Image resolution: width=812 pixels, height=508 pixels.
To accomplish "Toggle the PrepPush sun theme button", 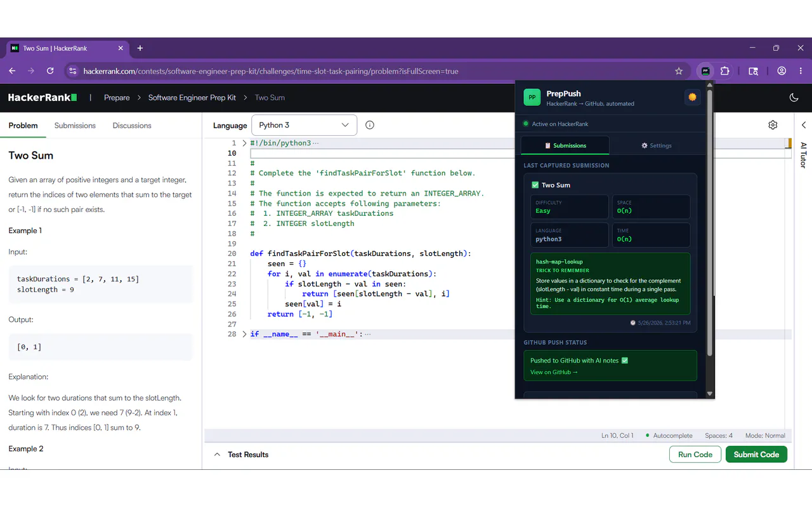I will 692,97.
